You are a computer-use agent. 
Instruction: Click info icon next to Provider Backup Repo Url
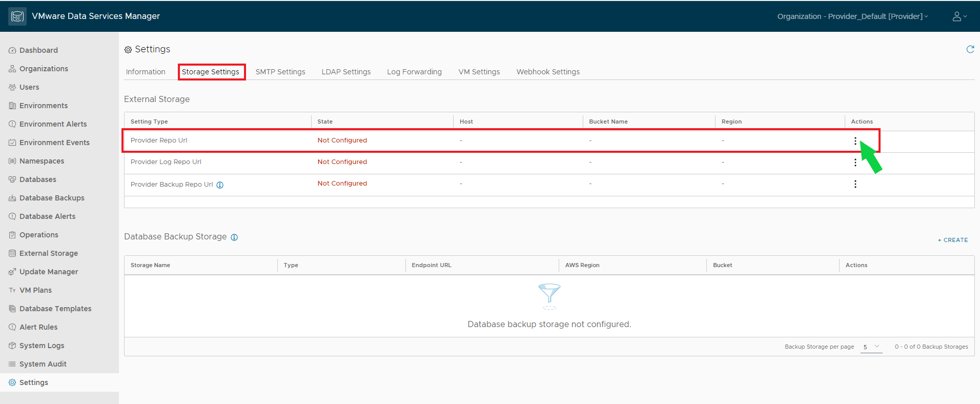pyautogui.click(x=220, y=185)
